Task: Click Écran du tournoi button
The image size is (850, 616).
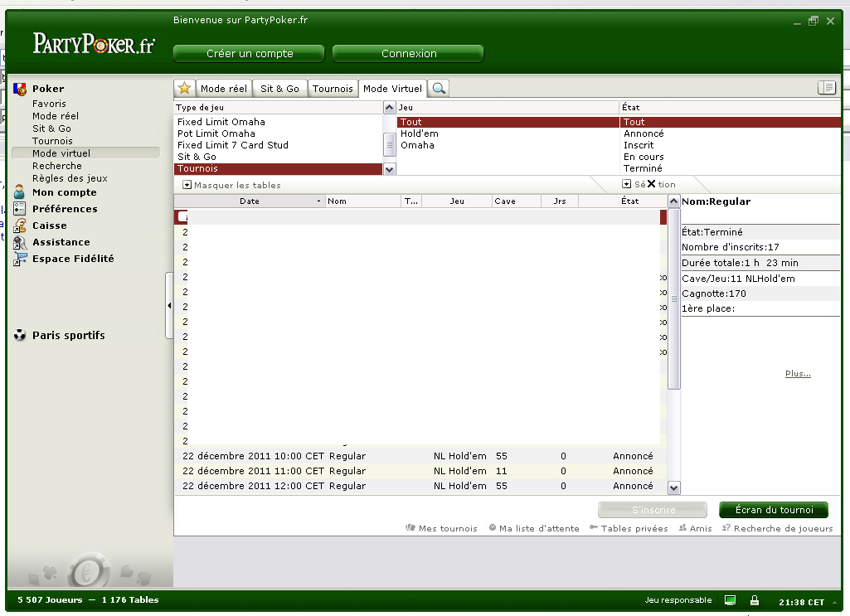Action: (x=774, y=510)
